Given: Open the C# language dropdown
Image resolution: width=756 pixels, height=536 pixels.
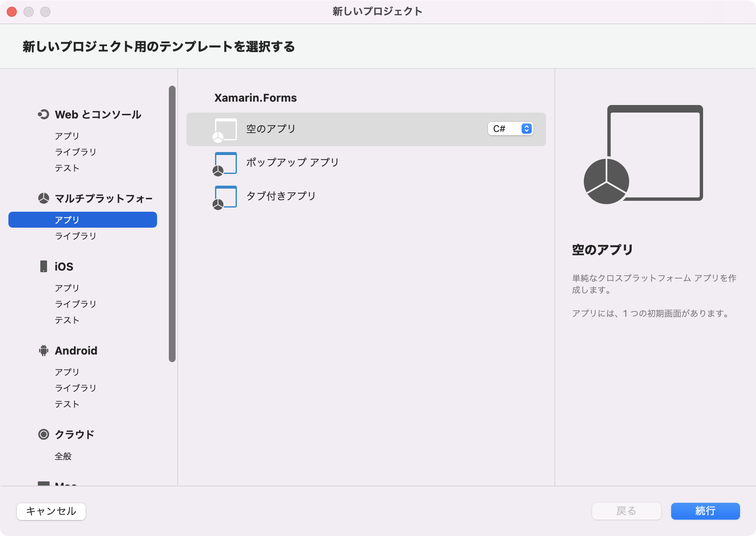Looking at the screenshot, I should [510, 129].
